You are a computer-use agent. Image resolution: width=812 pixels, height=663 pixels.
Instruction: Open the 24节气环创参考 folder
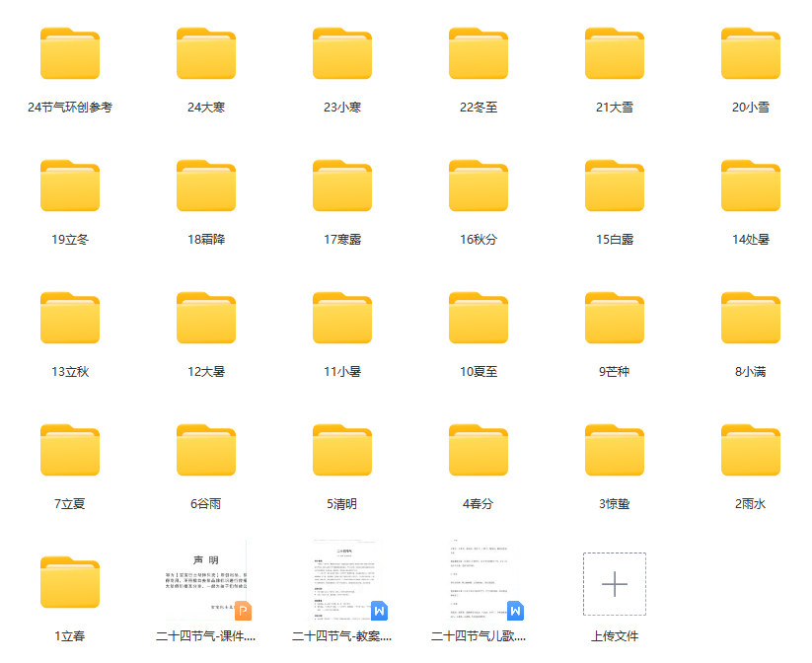tap(70, 54)
